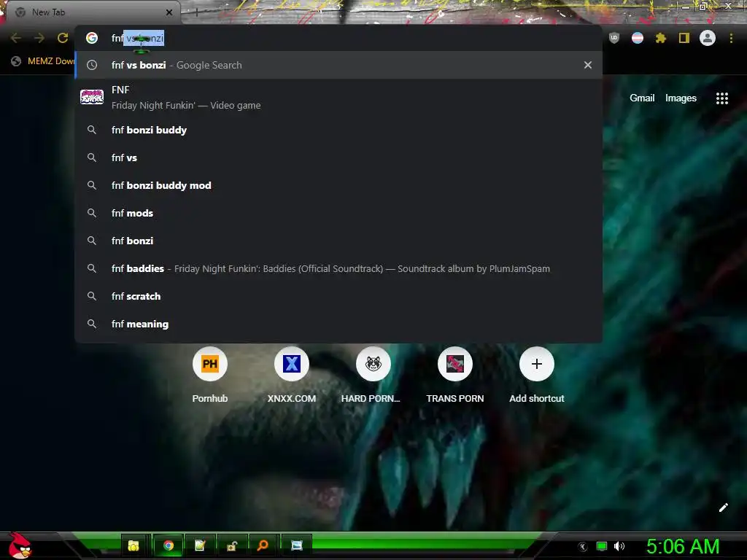This screenshot has width=747, height=560.
Task: Choose 'fnf vs' suggestion
Action: (x=338, y=157)
